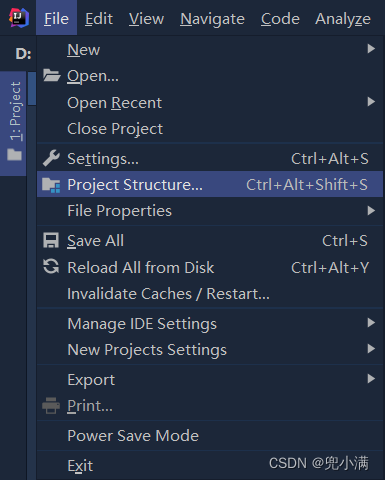Select Close Project

210,129
